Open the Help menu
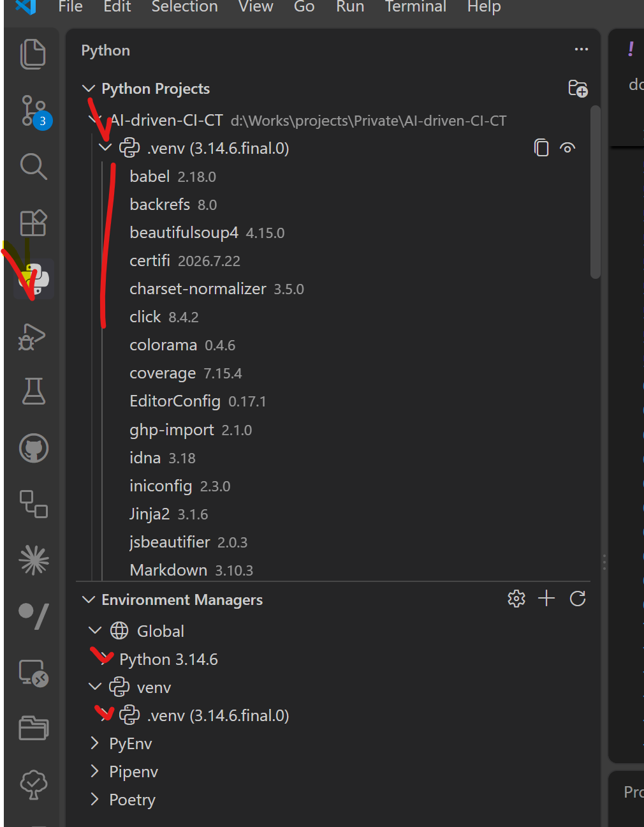Viewport: 644px width, 827px height. [484, 7]
